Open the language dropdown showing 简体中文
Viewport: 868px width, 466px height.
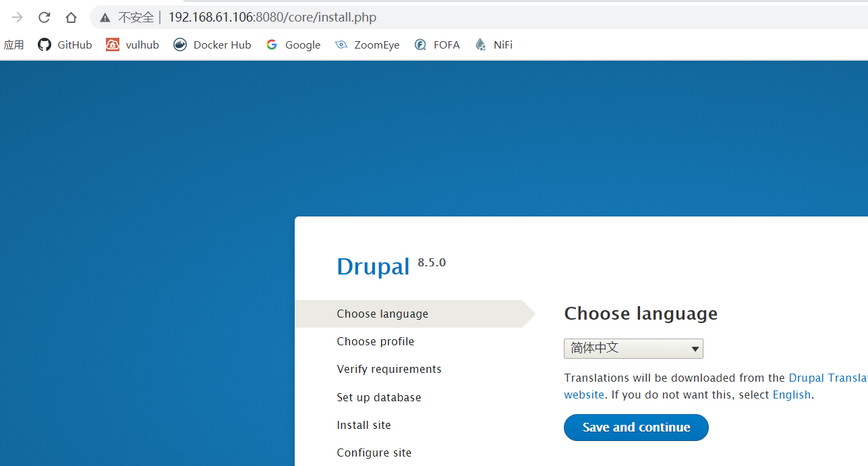pos(633,349)
